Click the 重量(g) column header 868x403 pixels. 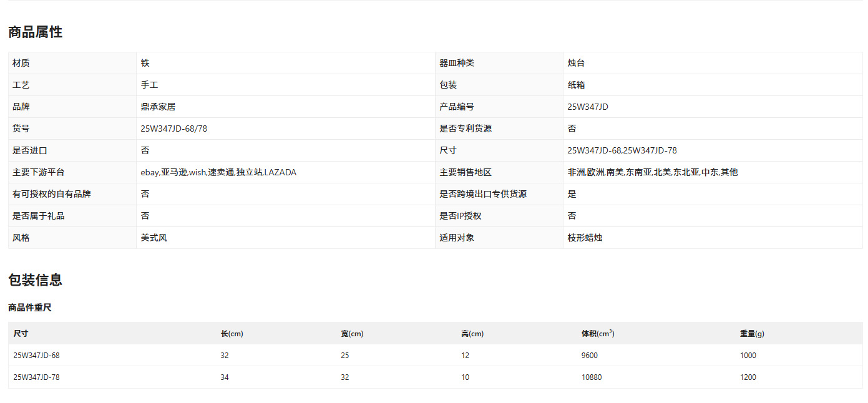[752, 334]
